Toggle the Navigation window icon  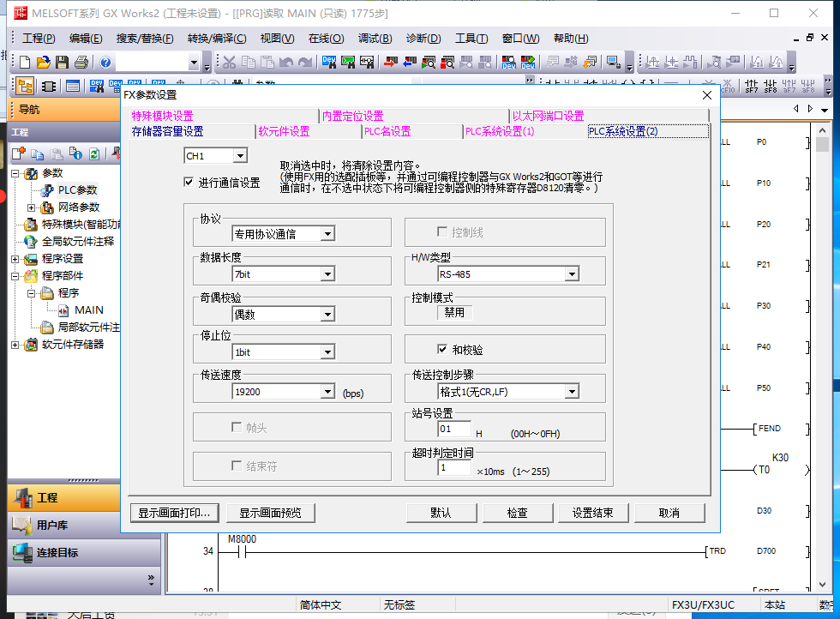[25, 86]
